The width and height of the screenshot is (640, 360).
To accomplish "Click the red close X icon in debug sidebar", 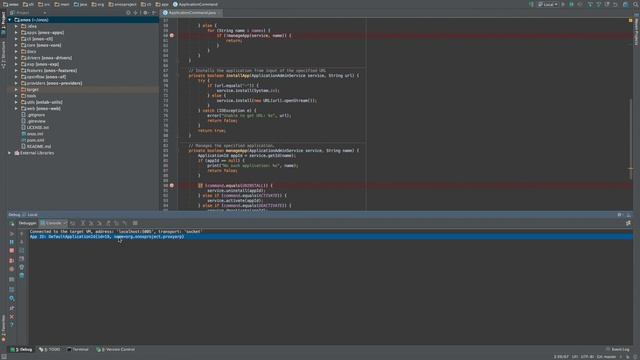I will pyautogui.click(x=11, y=317).
